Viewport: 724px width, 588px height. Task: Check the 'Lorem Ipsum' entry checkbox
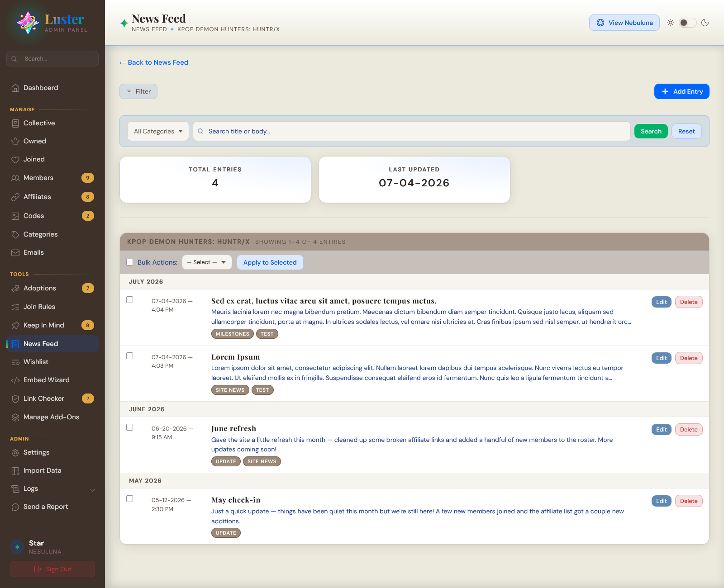[130, 356]
